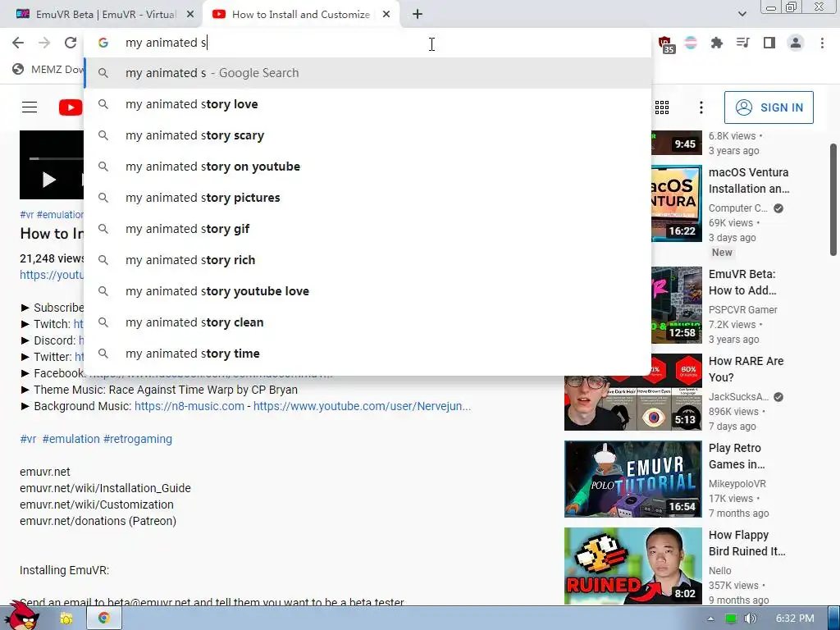Choose suggestion 'my animated story gif'

368,229
